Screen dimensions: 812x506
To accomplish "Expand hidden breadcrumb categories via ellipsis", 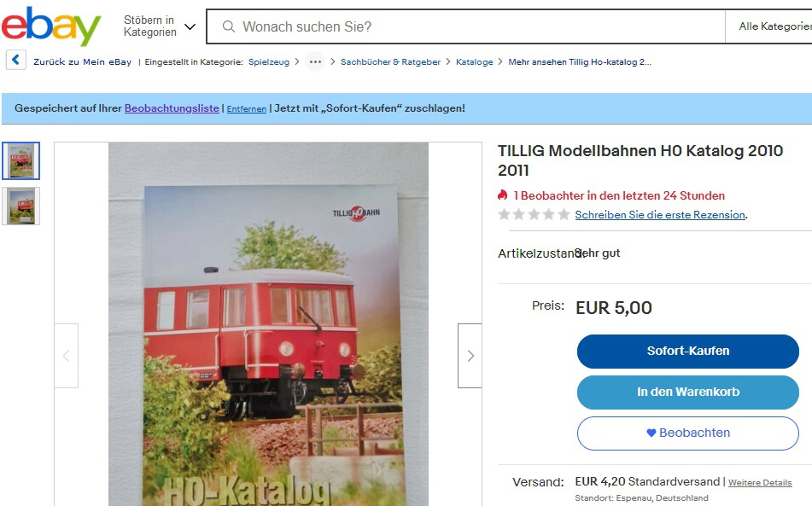I will (x=315, y=61).
